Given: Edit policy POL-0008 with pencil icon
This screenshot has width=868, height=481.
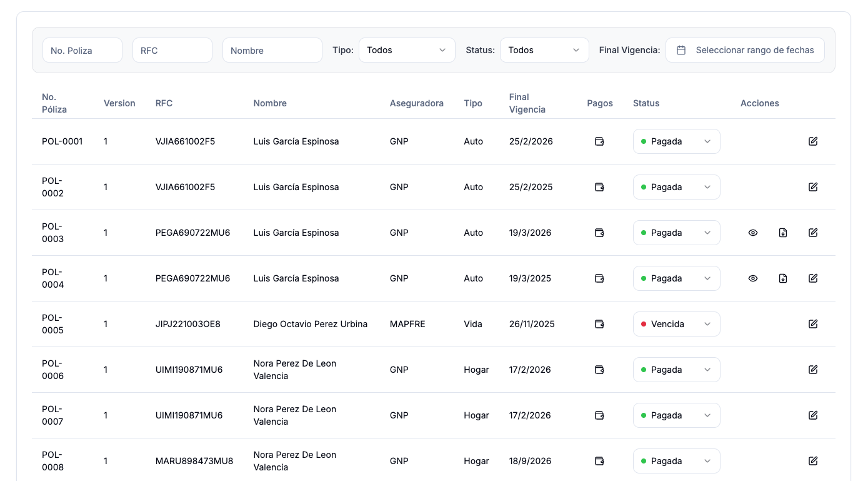Looking at the screenshot, I should tap(813, 461).
